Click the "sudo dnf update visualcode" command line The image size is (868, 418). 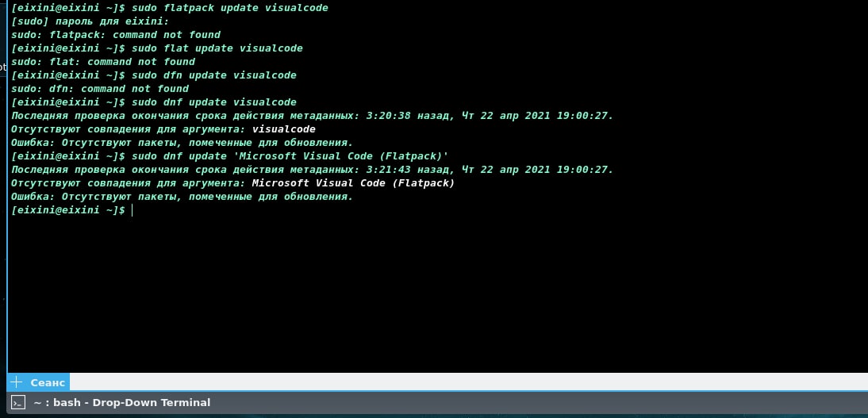tap(153, 102)
